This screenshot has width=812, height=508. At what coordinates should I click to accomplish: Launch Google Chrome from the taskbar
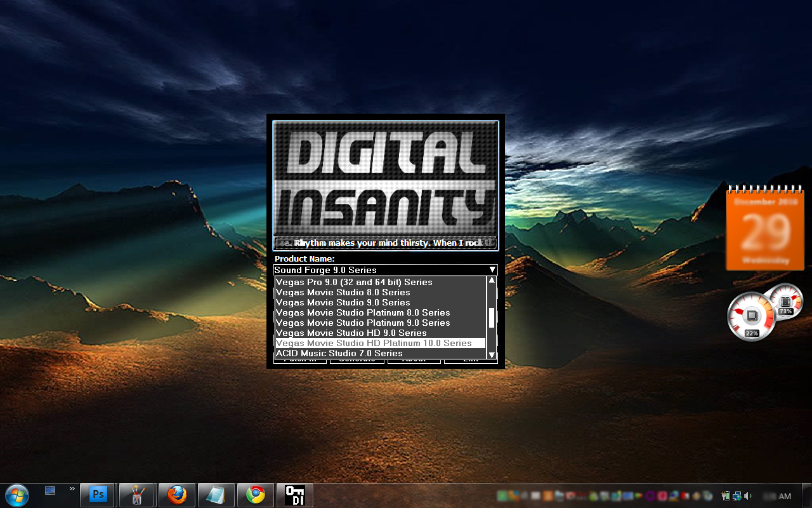click(255, 495)
